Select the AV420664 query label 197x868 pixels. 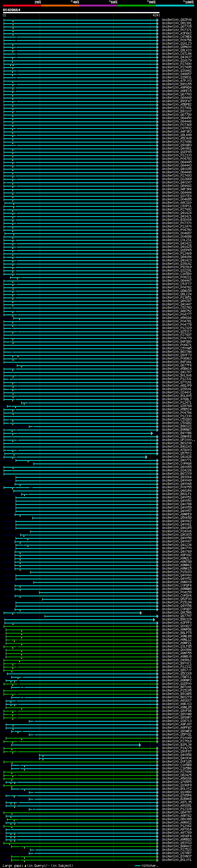pos(11,10)
